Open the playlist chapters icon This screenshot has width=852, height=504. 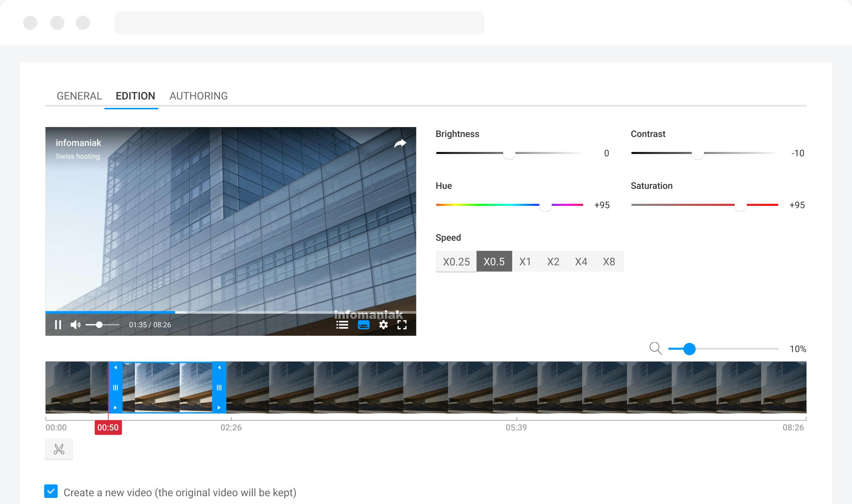342,324
